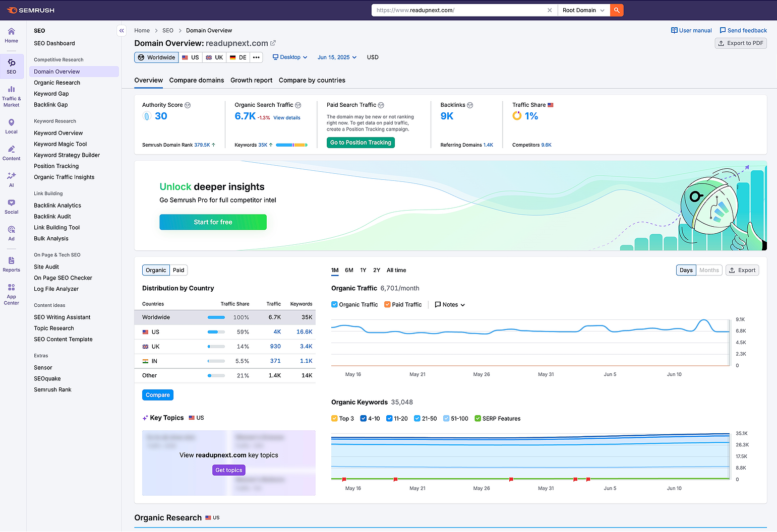The image size is (777, 532).
Task: Toggle 21-50 keywords checkbox
Action: click(x=417, y=419)
